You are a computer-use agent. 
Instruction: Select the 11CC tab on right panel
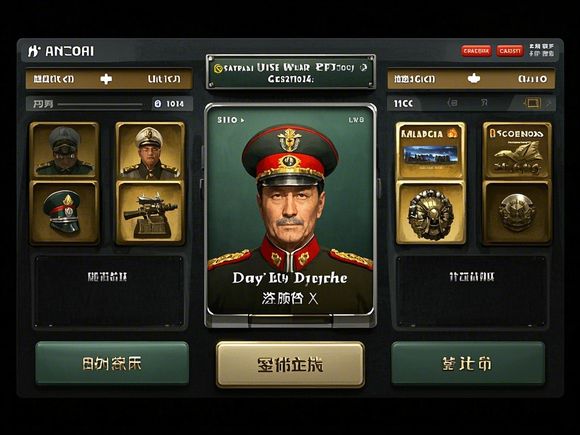point(403,104)
